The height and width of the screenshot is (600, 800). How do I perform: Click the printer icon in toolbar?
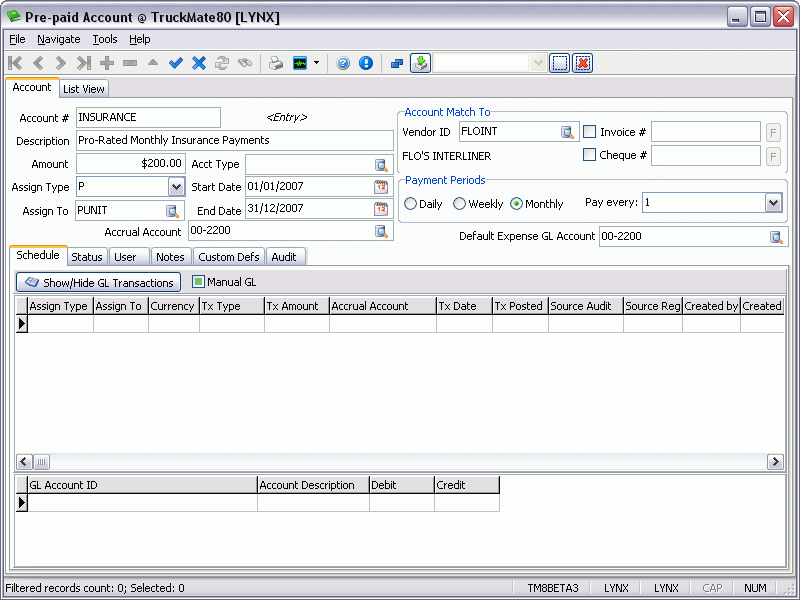[275, 63]
